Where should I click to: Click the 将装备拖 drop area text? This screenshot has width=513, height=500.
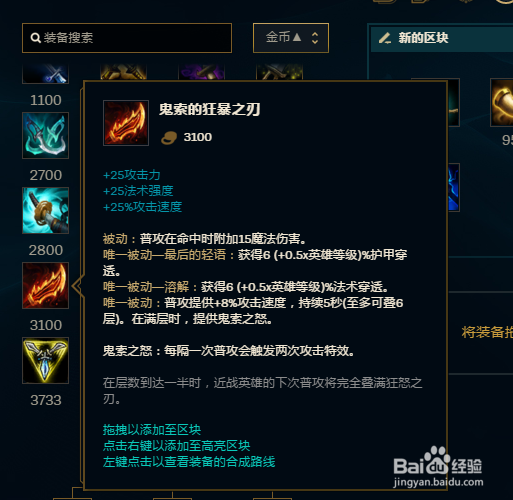point(487,332)
